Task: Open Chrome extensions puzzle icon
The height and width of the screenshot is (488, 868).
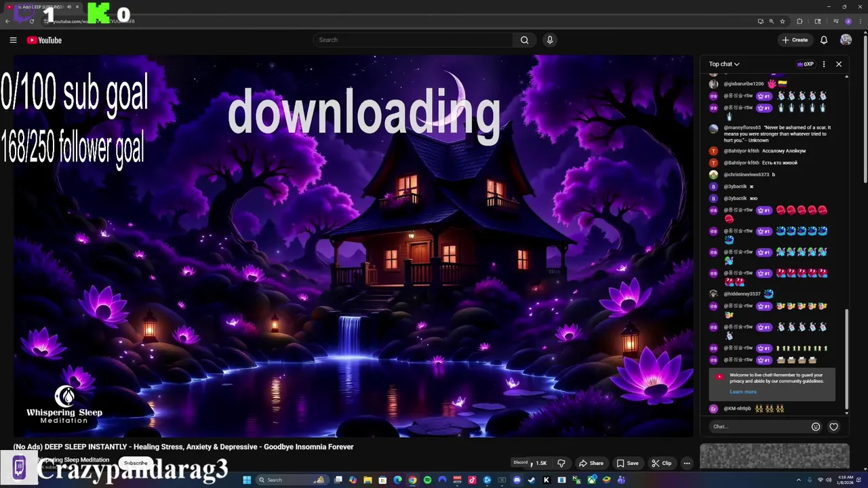Action: (x=800, y=21)
